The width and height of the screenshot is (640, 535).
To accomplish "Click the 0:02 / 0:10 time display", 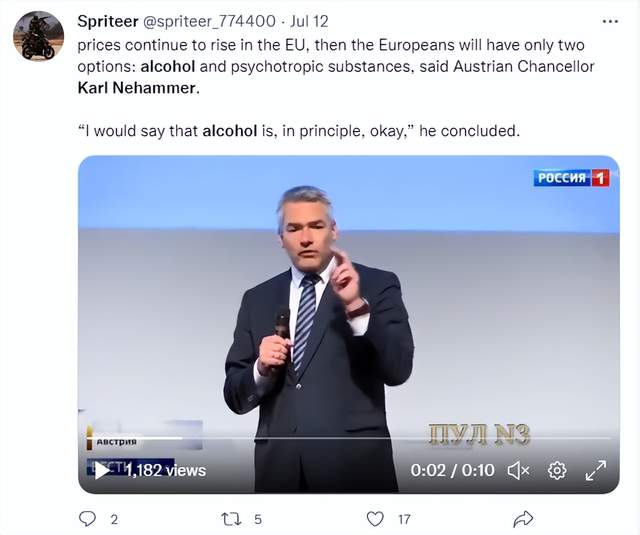I will click(452, 470).
